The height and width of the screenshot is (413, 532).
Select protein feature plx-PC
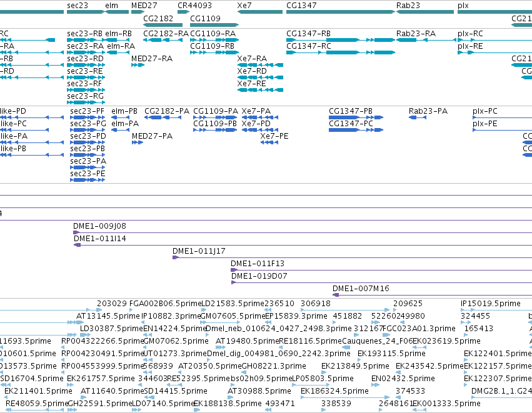click(502, 117)
